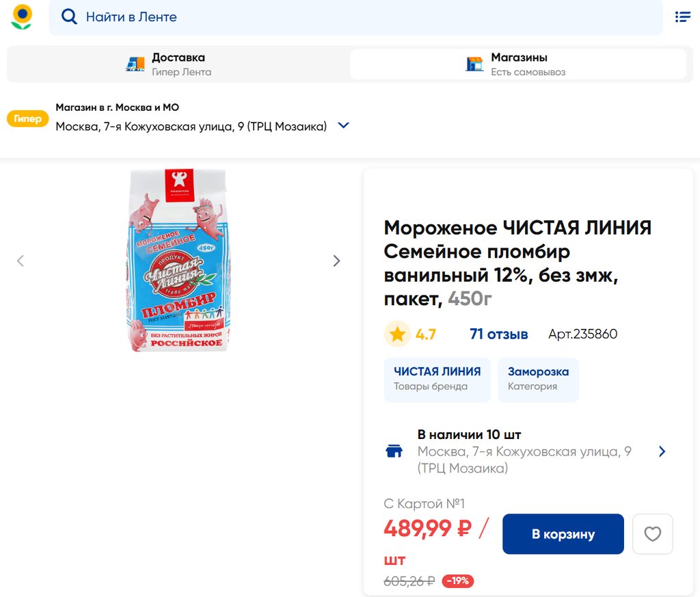Click the search magnifier icon
The width and height of the screenshot is (700, 597).
pos(69,17)
